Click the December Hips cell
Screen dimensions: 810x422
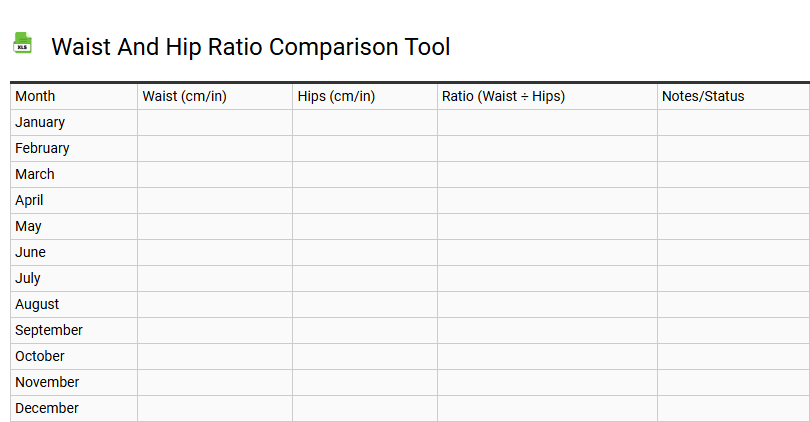click(x=365, y=409)
